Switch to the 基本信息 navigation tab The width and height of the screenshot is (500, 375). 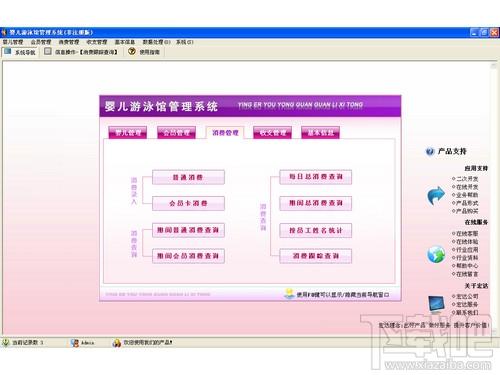(x=320, y=133)
